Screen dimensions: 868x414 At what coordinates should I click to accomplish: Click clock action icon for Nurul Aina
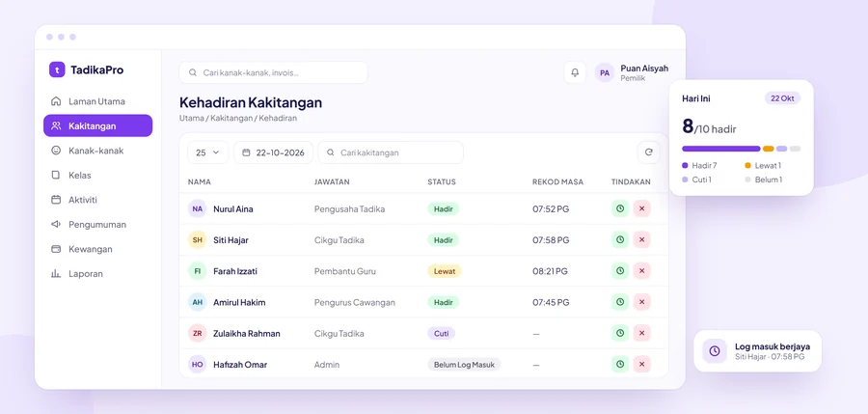click(620, 209)
